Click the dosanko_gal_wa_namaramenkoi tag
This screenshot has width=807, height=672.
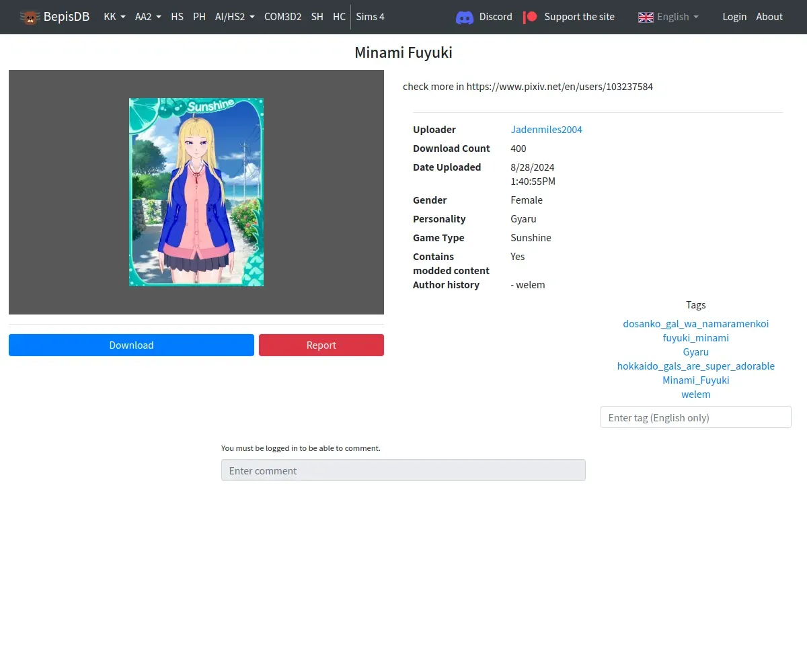click(x=696, y=324)
